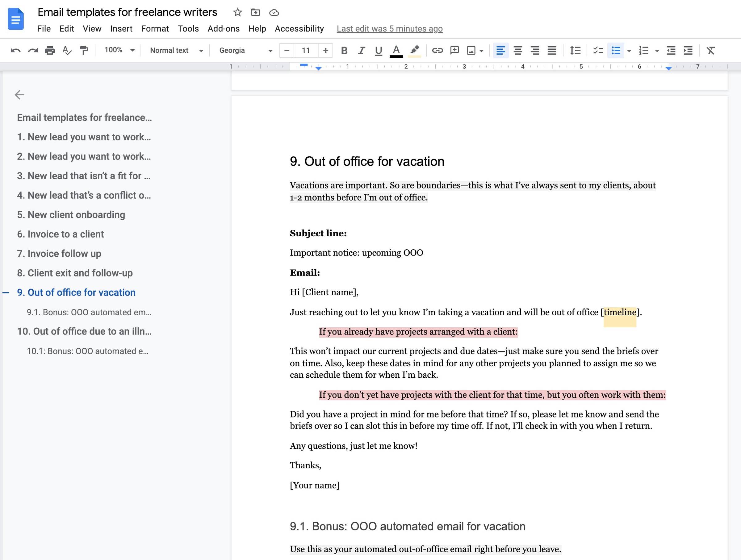Image resolution: width=741 pixels, height=560 pixels.
Task: Click outline title 'Email templates for freelance…'
Action: coord(84,118)
